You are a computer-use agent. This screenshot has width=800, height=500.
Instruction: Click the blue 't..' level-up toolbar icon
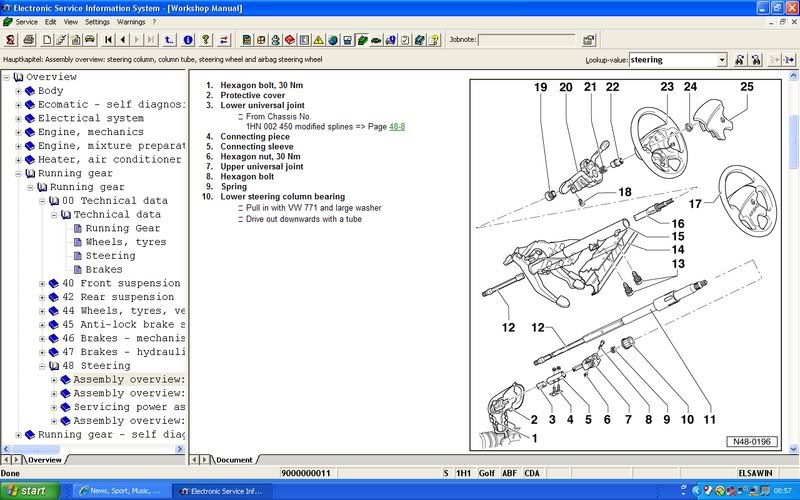tap(169, 40)
